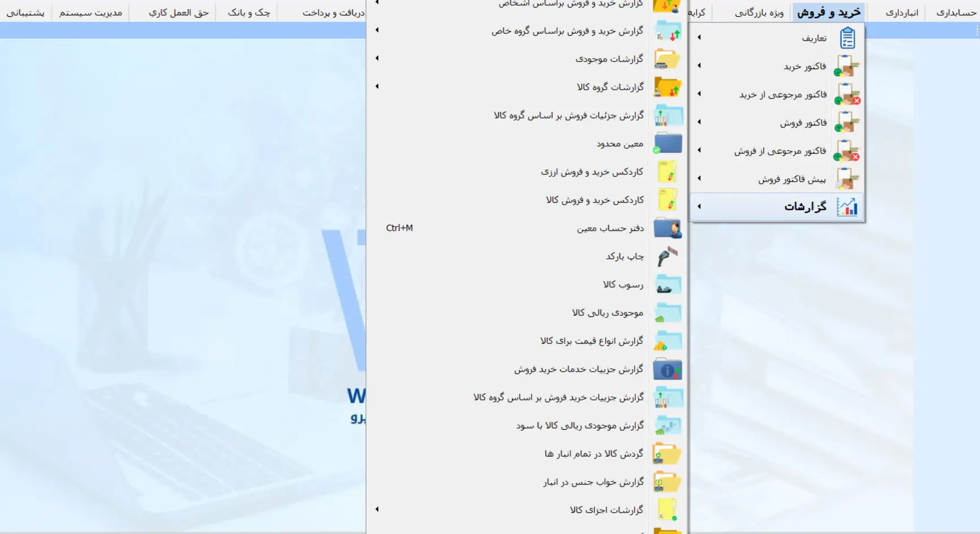Open the دریافت و پرداخت menu
Image resolution: width=980 pixels, height=534 pixels.
[x=333, y=12]
